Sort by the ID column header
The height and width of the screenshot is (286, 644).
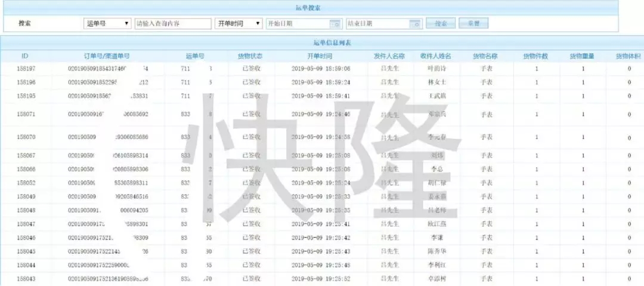tap(25, 56)
